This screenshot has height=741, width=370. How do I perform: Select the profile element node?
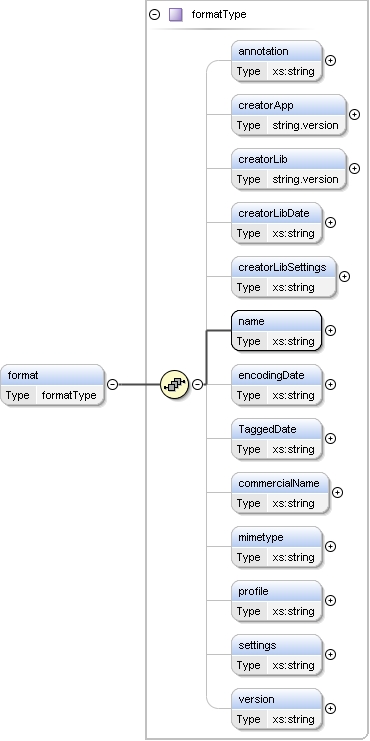pos(276,601)
